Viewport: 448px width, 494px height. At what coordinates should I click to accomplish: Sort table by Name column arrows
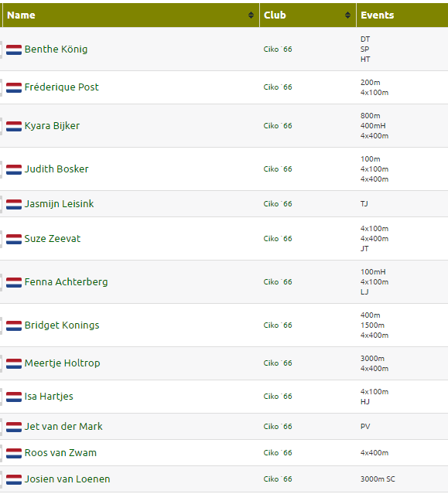(251, 15)
